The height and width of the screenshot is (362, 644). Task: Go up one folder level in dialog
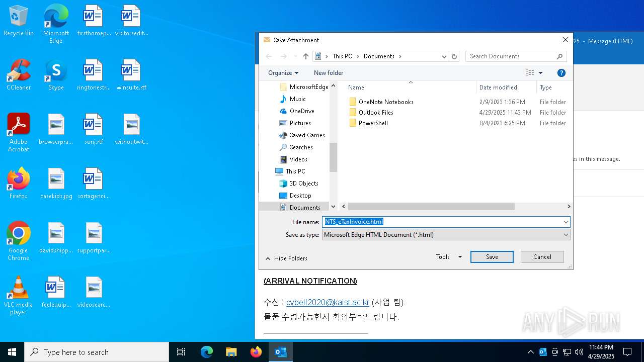[306, 56]
